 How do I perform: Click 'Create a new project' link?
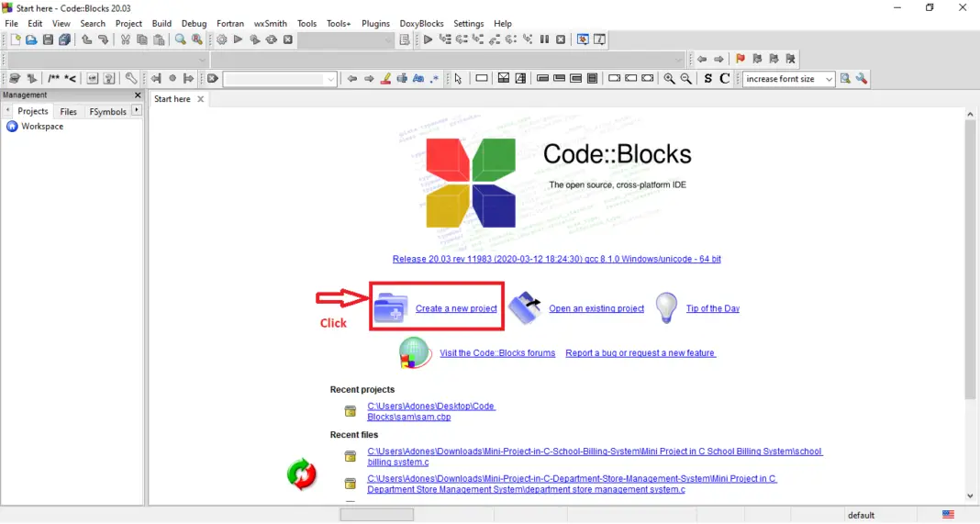[x=456, y=308]
